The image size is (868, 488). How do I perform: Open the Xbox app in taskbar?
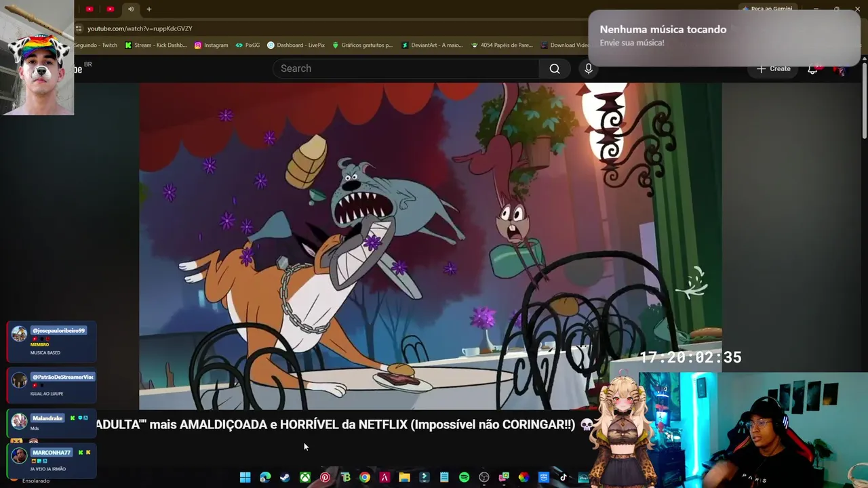tap(305, 477)
